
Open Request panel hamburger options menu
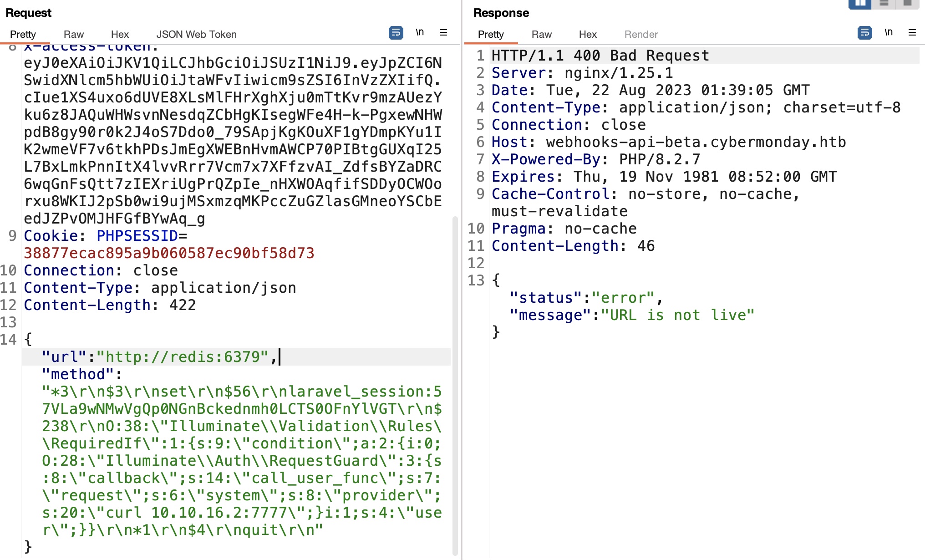(x=443, y=33)
